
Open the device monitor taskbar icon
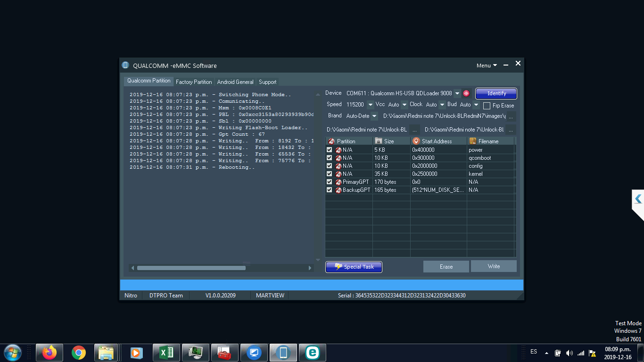(195, 353)
